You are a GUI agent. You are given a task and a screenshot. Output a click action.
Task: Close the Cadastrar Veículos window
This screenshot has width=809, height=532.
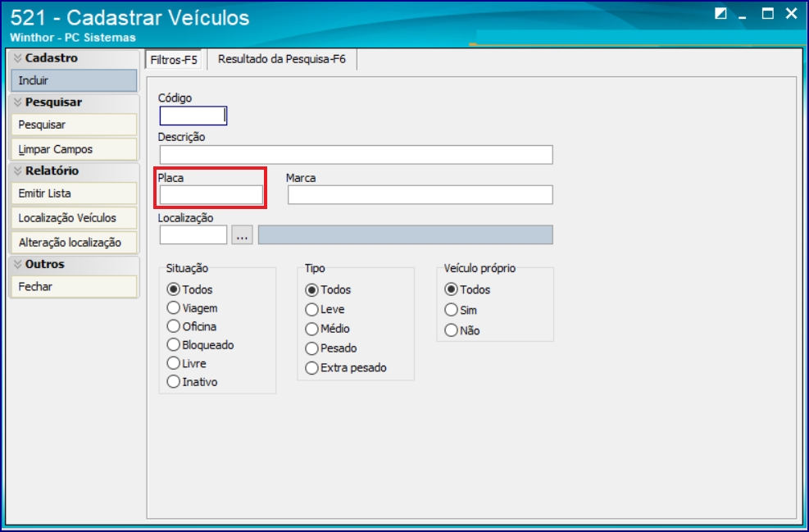(x=792, y=14)
